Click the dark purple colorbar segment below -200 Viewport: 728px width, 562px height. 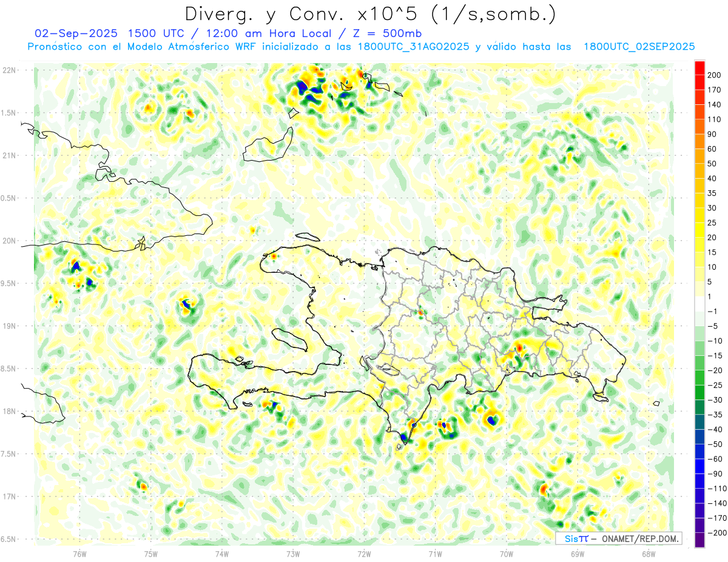[699, 540]
